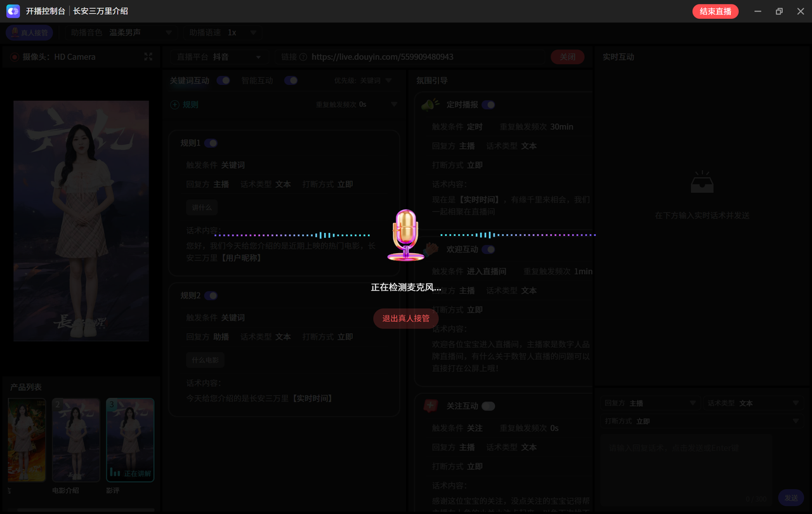Open the 回复方 主播 dropdown in 实时互动
This screenshot has height=514, width=812.
pos(650,403)
